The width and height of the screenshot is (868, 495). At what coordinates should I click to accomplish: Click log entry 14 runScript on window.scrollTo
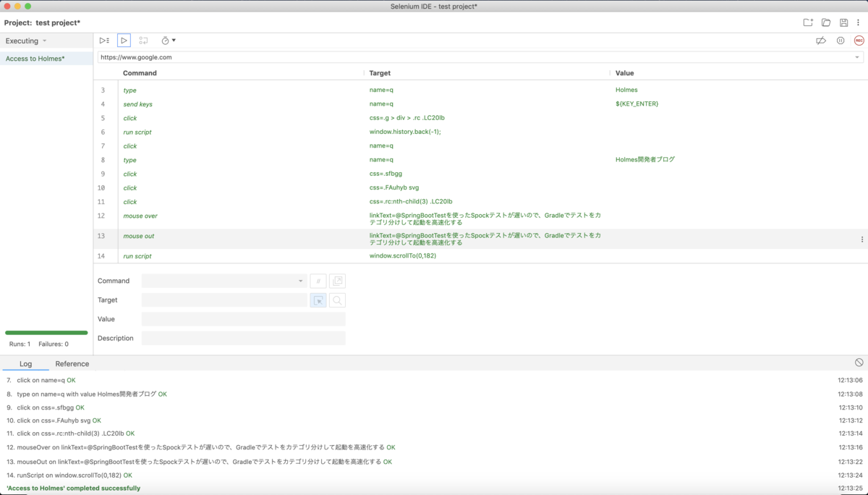point(69,475)
